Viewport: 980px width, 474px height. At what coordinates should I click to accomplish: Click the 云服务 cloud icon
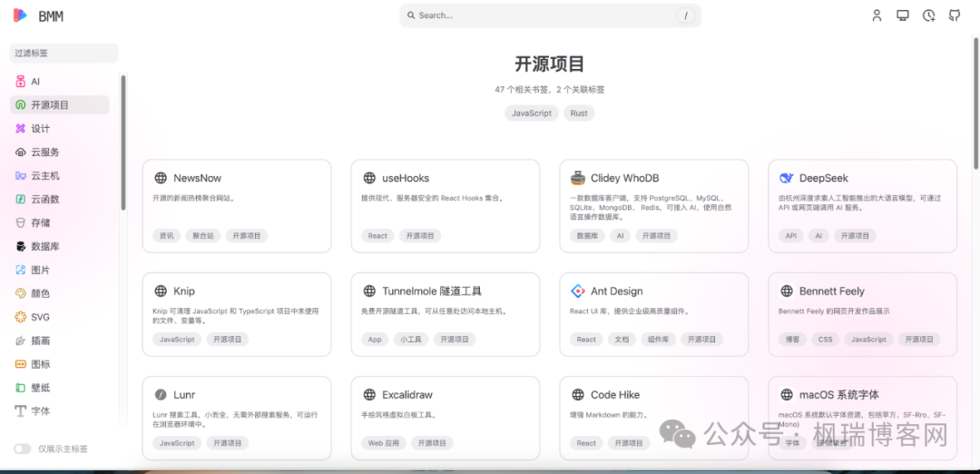click(21, 152)
